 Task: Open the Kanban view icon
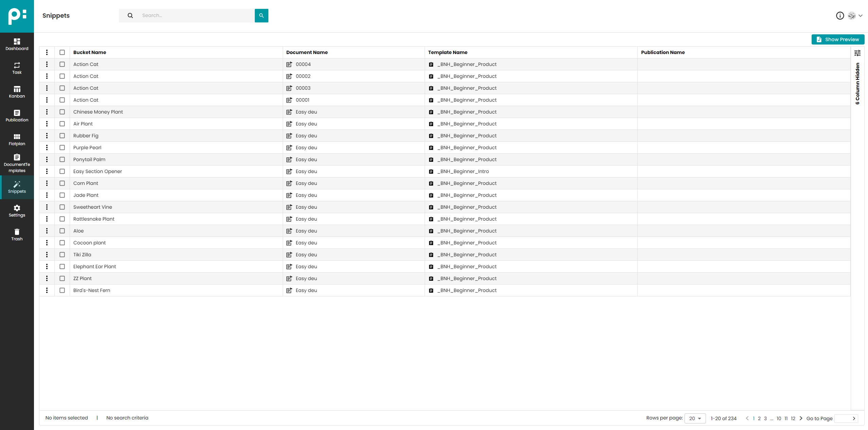pos(17,92)
